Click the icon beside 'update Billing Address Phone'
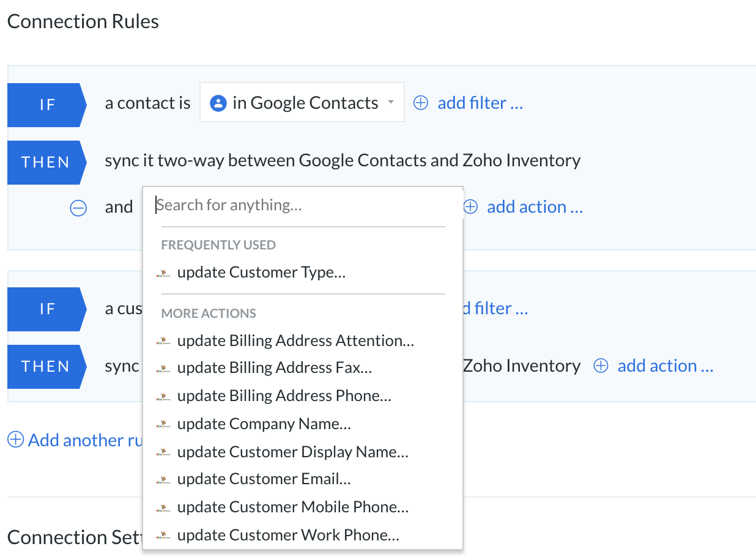 tap(163, 397)
